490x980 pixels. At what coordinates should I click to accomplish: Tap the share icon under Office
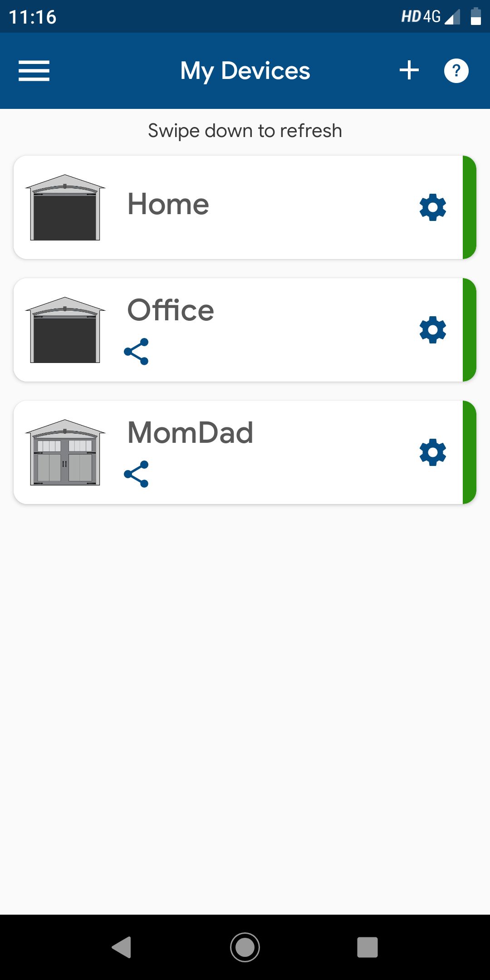pos(136,352)
